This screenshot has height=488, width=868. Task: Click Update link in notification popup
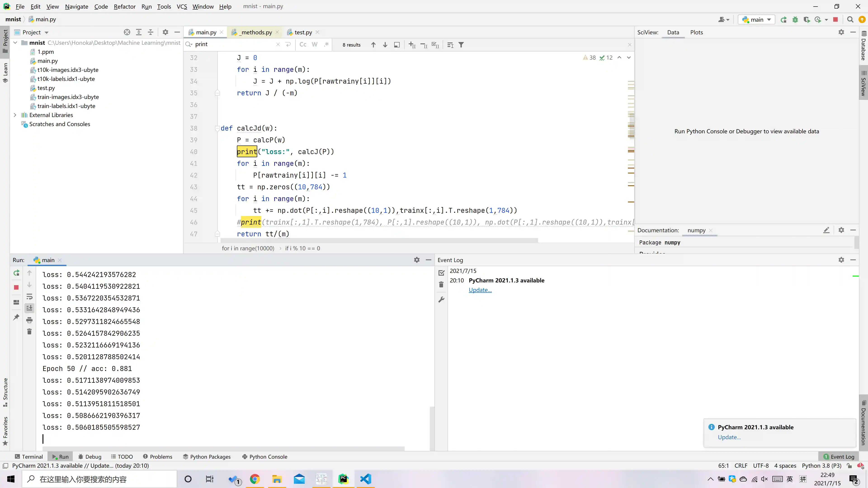click(729, 437)
